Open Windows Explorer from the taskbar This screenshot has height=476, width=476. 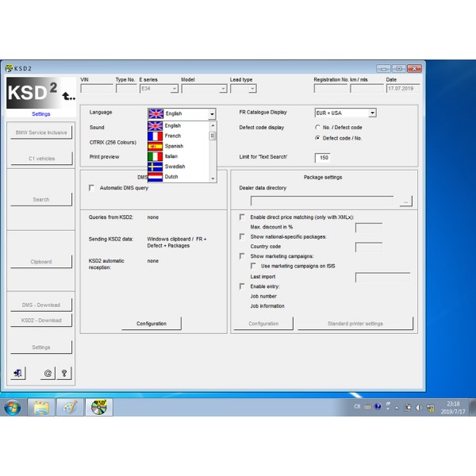point(41,408)
